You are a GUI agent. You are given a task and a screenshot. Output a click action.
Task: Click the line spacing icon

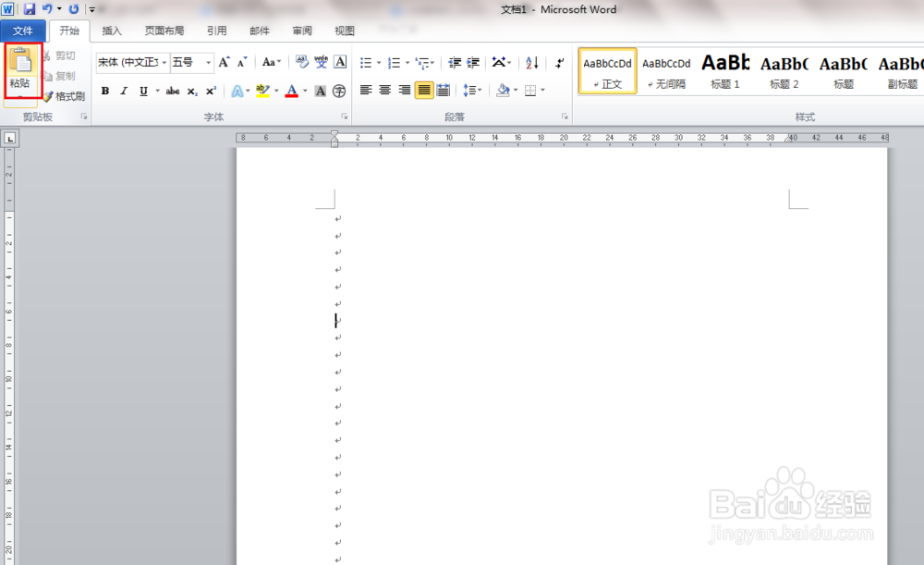[469, 91]
